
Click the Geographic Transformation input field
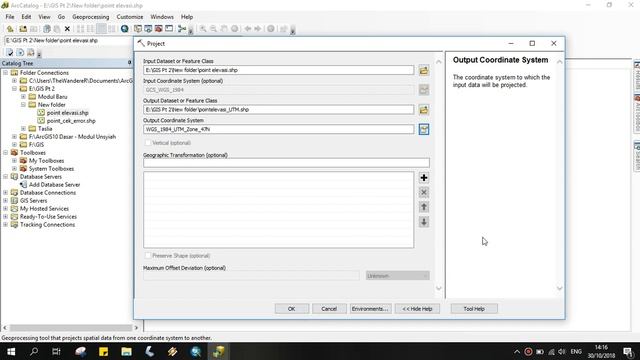coord(286,163)
